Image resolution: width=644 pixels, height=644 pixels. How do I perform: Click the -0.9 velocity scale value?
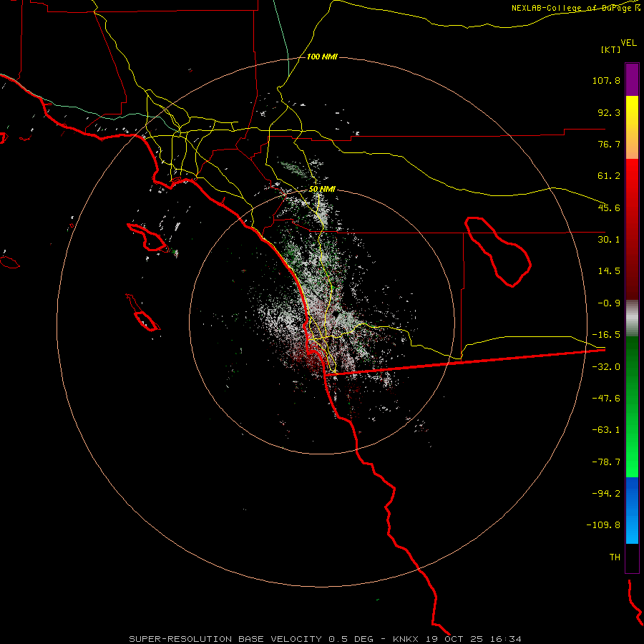[609, 303]
